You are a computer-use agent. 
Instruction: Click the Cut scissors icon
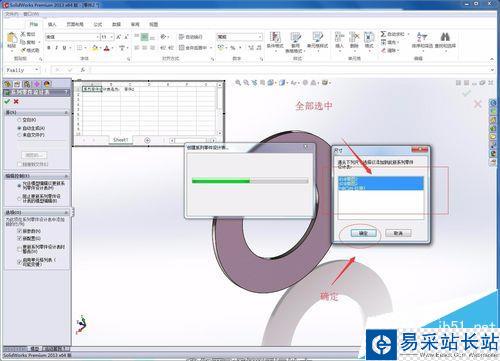[23, 34]
